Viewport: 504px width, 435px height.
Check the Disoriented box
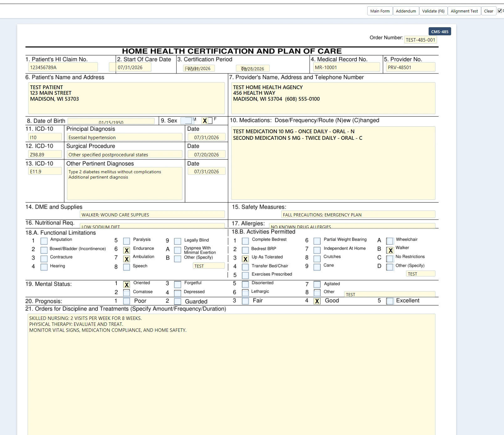[x=245, y=284]
